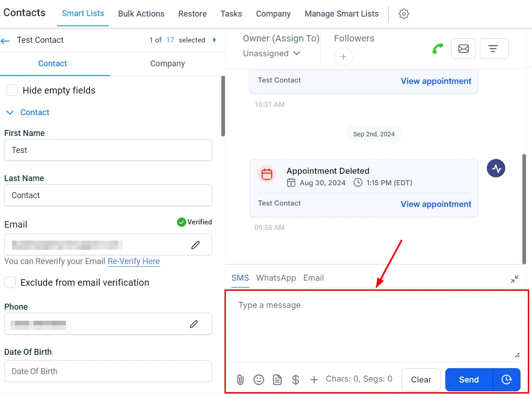The width and height of the screenshot is (532, 394).
Task: Request payment with dollar icon
Action: click(x=296, y=380)
